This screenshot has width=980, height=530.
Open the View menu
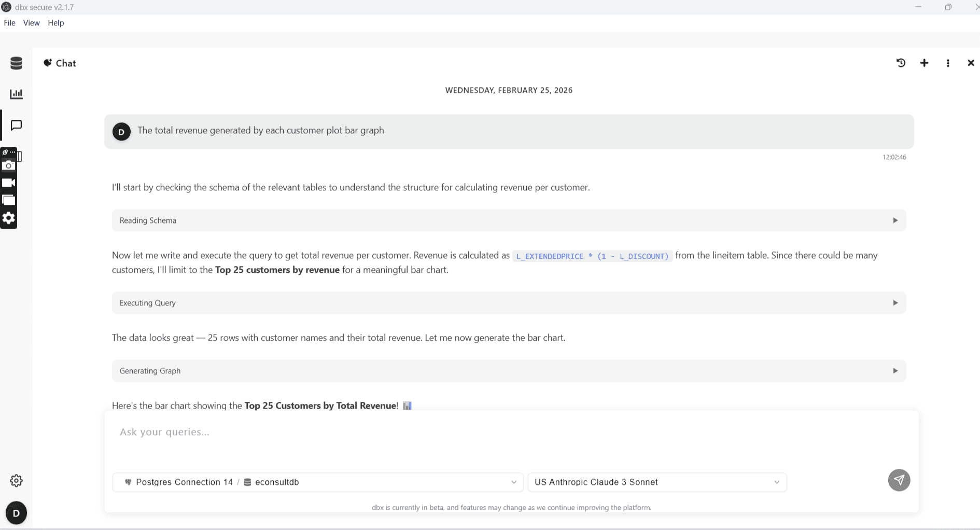click(x=31, y=23)
